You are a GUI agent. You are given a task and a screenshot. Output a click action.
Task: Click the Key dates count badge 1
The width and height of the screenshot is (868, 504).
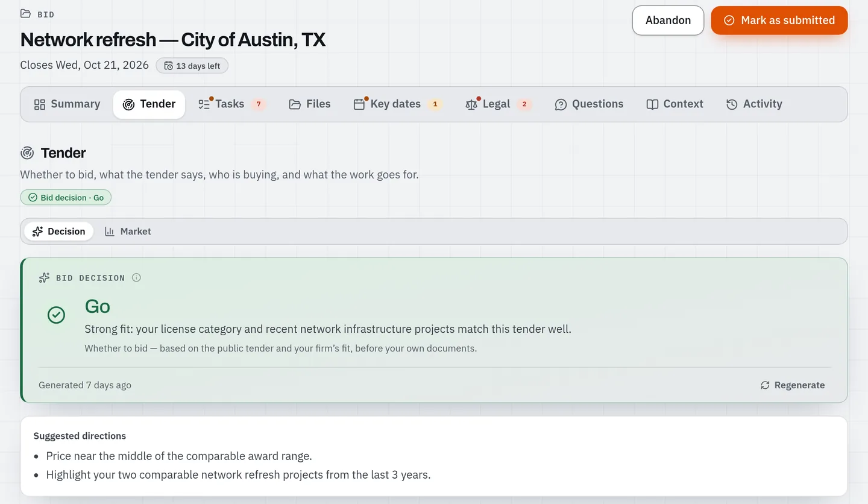435,104
